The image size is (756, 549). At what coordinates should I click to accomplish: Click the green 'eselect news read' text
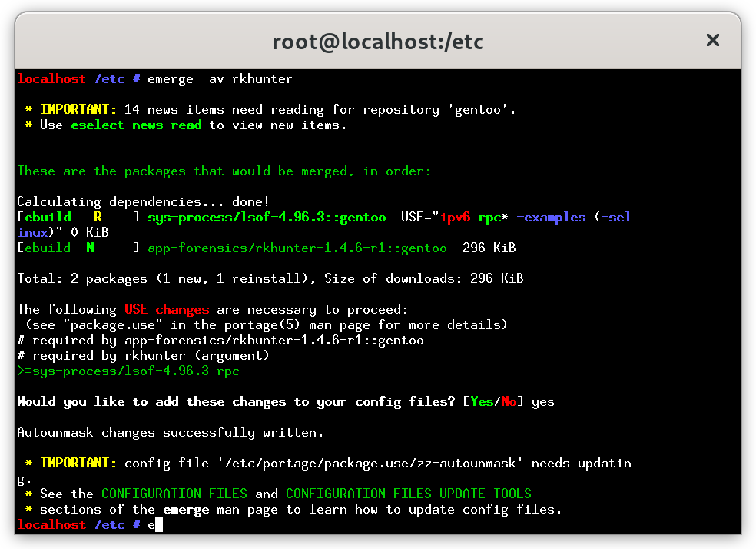[x=137, y=125]
